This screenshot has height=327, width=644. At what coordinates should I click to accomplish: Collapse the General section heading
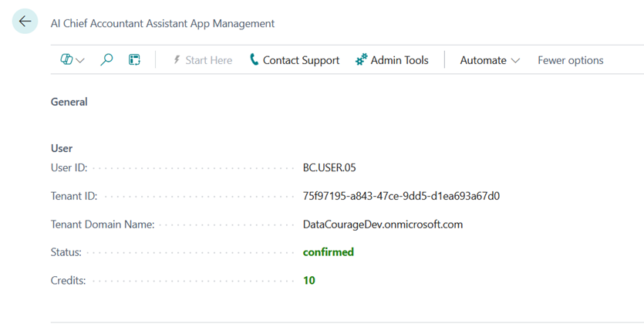point(69,102)
